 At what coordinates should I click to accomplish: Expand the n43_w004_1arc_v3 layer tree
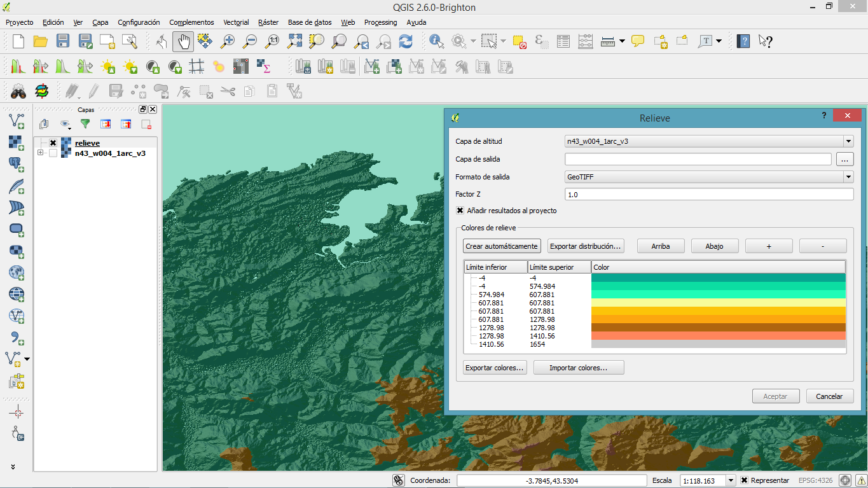41,153
